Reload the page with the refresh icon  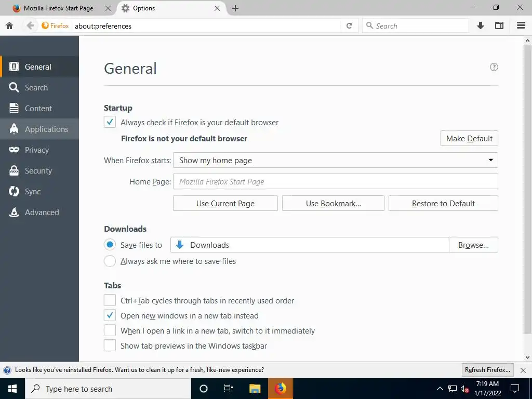pyautogui.click(x=349, y=26)
